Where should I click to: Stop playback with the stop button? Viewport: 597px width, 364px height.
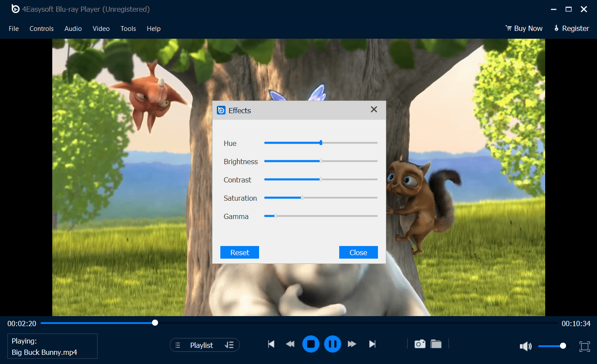point(311,344)
